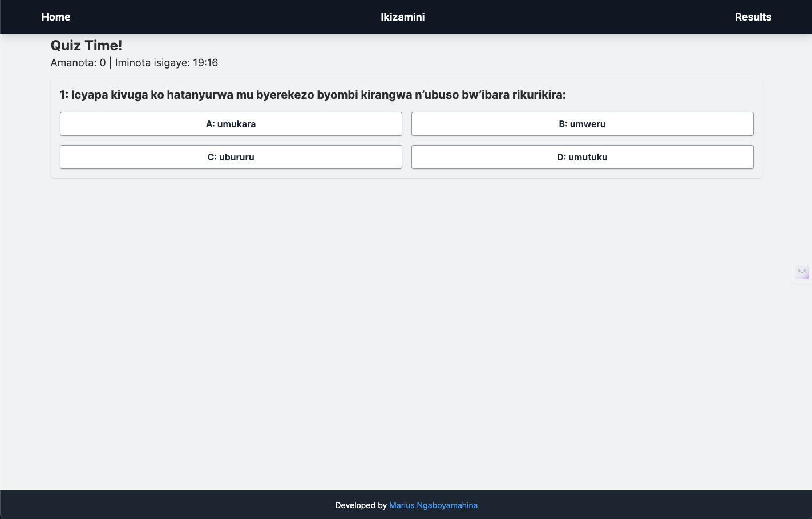812x519 pixels.
Task: Open the Ikizamini nav item
Action: [402, 17]
